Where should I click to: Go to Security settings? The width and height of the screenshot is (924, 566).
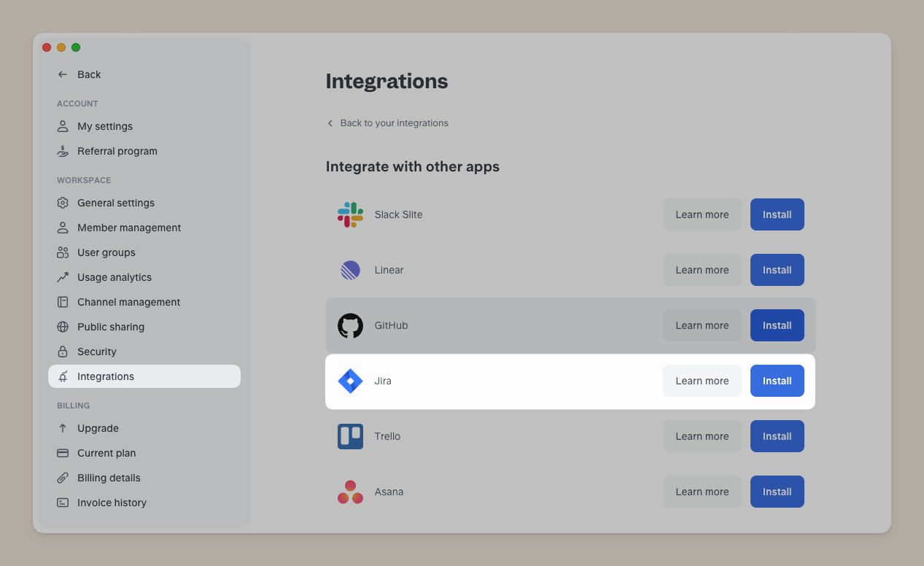144,352
